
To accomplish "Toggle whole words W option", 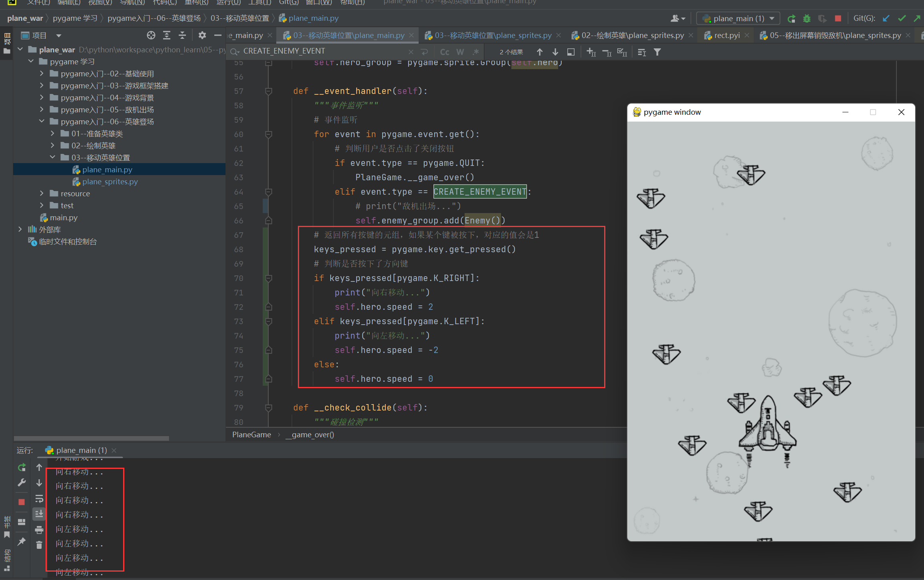I will 460,52.
